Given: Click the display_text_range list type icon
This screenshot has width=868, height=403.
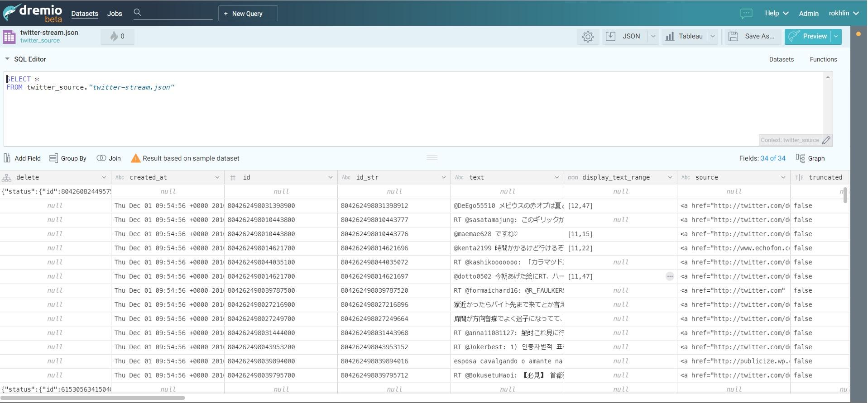Looking at the screenshot, I should coord(573,178).
